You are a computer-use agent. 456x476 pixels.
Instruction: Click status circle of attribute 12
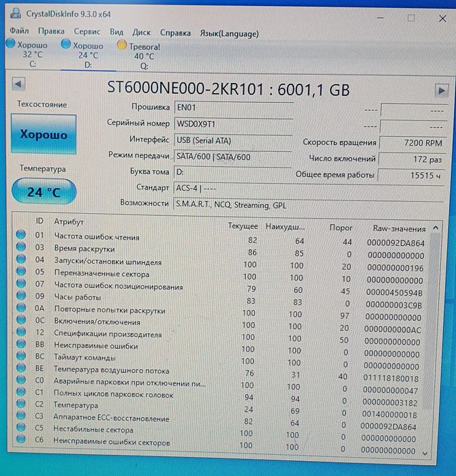point(21,332)
